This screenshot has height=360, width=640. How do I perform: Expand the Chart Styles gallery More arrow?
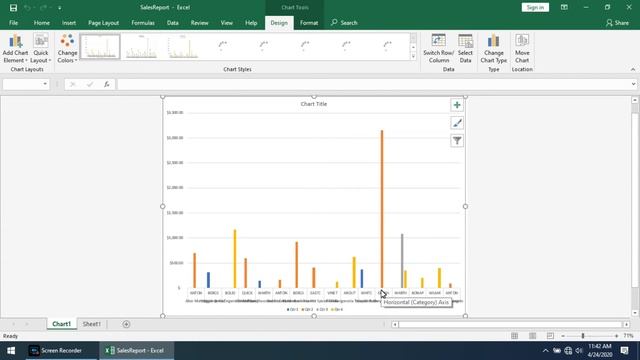click(x=413, y=57)
